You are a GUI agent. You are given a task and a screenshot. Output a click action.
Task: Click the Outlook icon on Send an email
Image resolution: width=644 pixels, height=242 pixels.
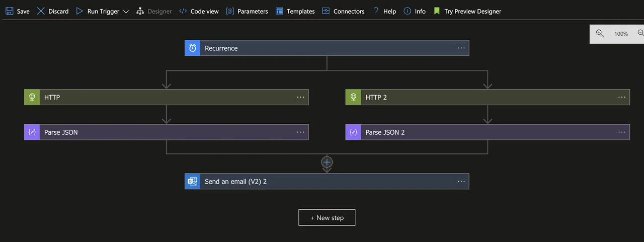click(x=193, y=182)
